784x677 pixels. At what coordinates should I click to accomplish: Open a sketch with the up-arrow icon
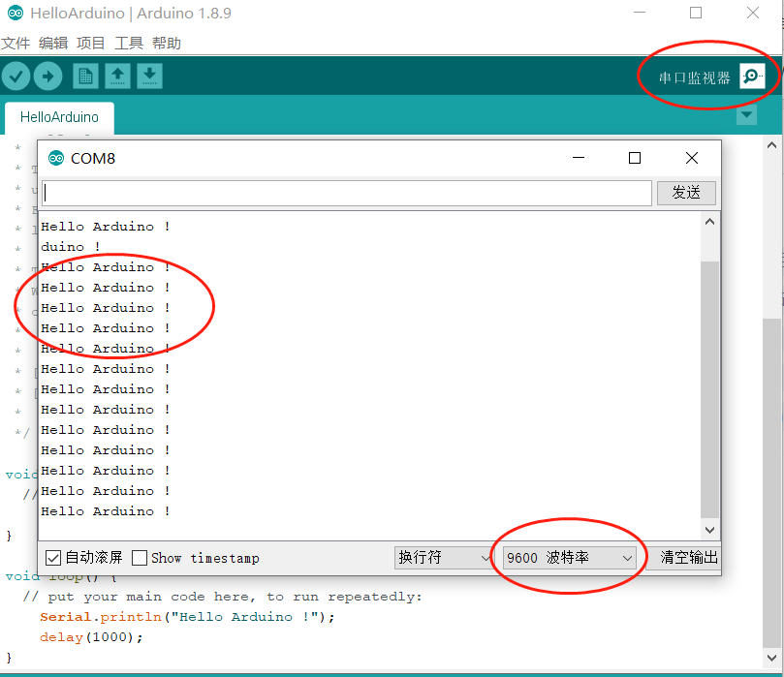coord(117,76)
